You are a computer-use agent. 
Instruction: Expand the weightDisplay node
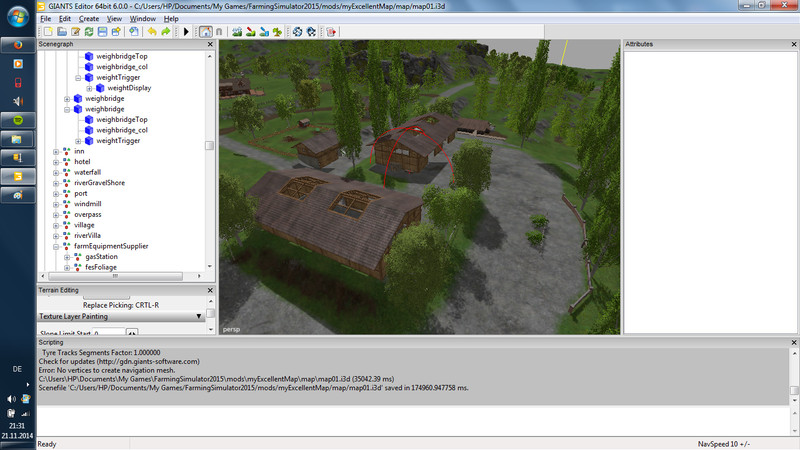click(x=89, y=88)
